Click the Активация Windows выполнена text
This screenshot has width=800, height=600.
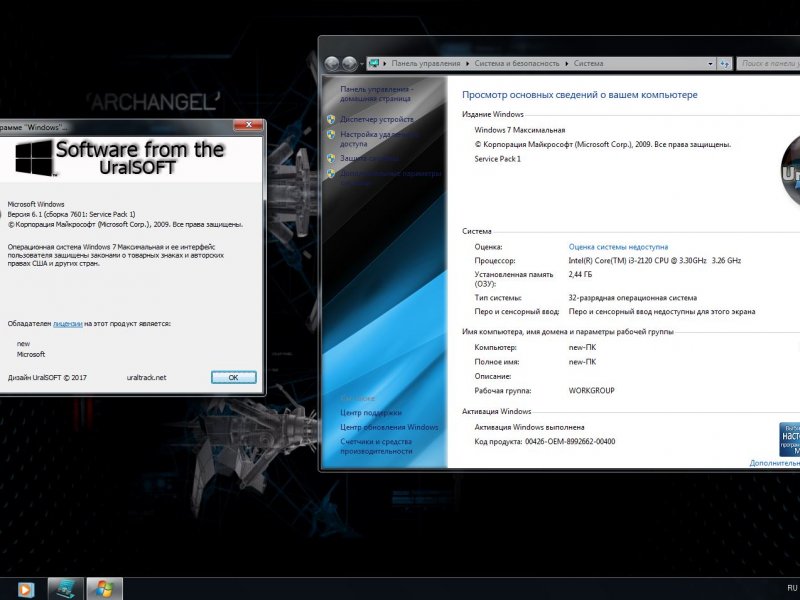click(x=529, y=428)
